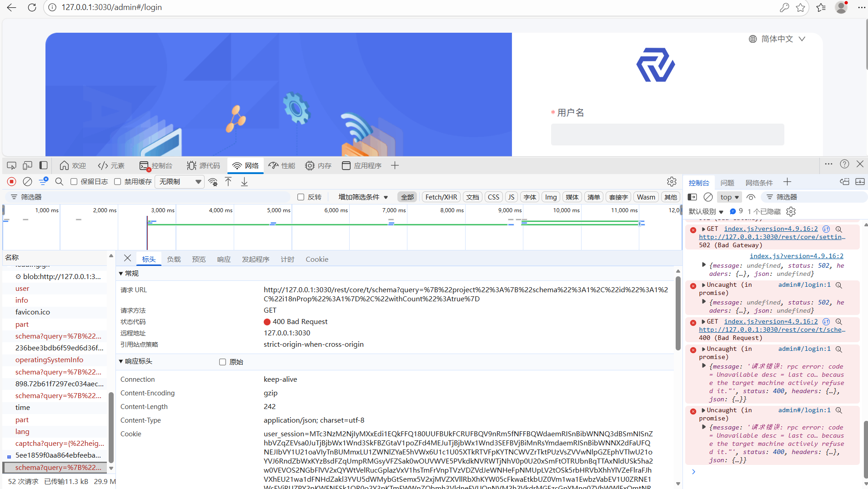Filter requests by Fetch/XHR

tap(441, 197)
